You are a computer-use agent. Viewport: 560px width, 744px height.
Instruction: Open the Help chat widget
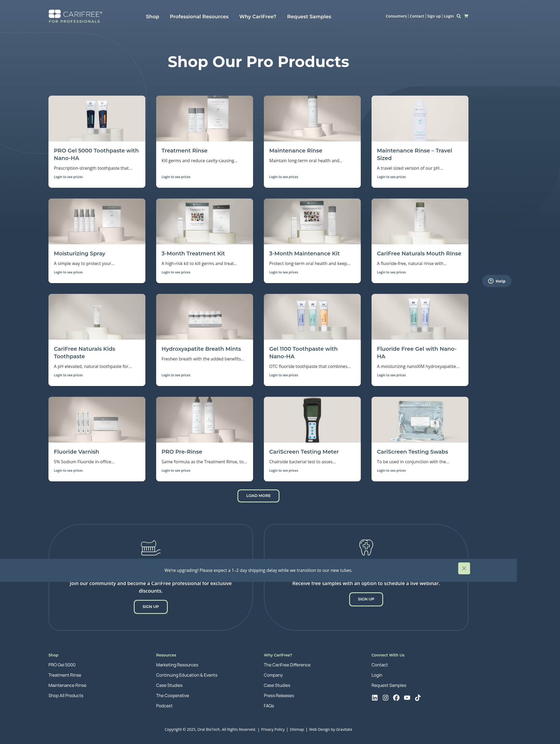coord(497,281)
